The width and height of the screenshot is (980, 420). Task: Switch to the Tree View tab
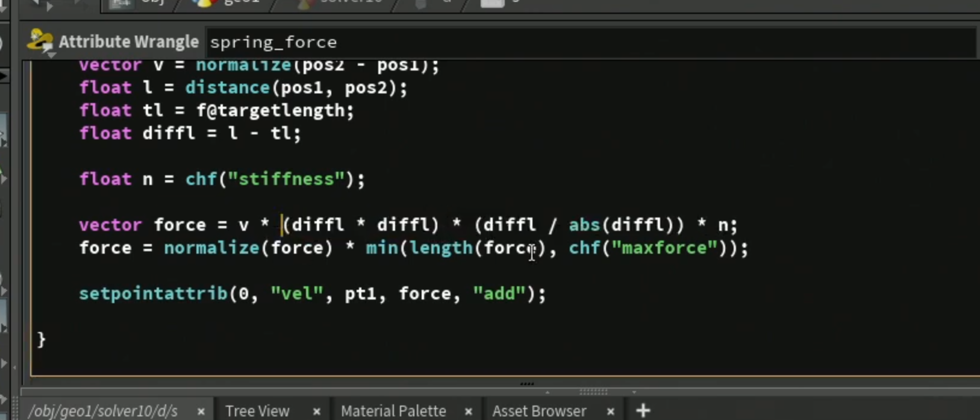click(x=257, y=411)
